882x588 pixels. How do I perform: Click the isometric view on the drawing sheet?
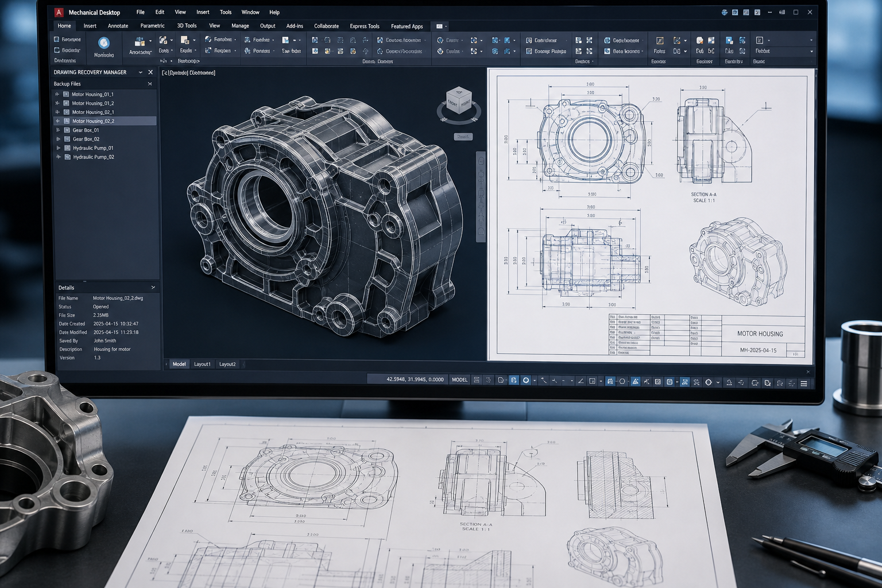coord(738,262)
